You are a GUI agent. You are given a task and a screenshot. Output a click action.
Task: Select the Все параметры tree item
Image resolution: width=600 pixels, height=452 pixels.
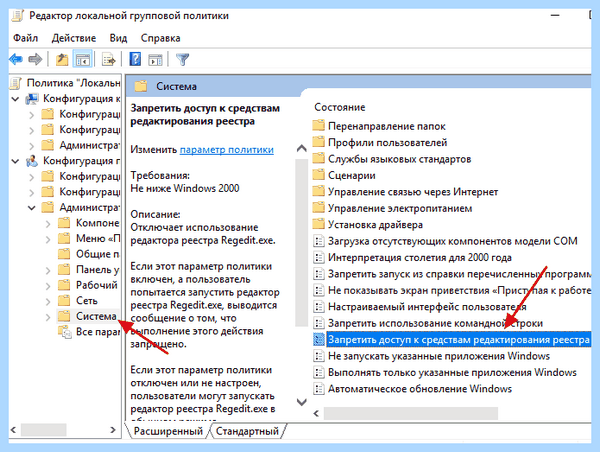click(98, 332)
